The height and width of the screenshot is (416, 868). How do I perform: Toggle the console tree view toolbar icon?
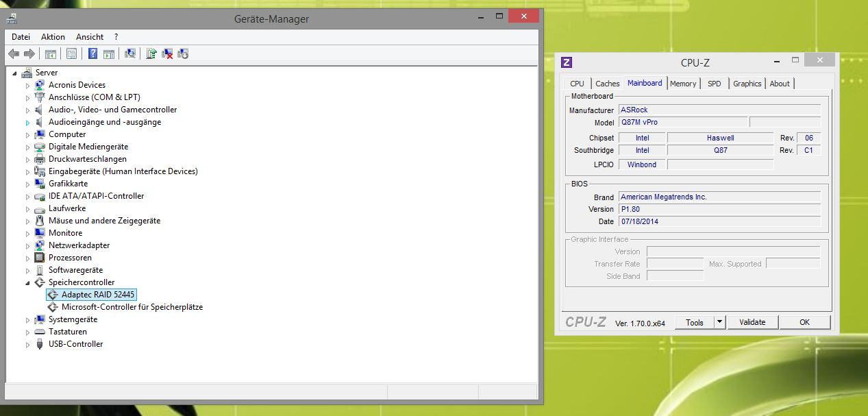tap(51, 53)
